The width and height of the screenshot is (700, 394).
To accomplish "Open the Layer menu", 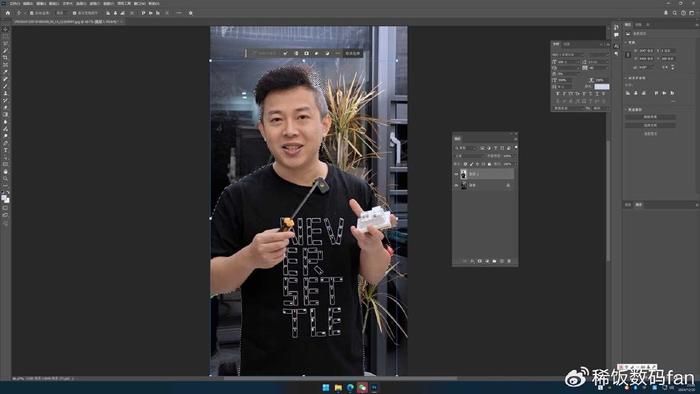I will [54, 4].
